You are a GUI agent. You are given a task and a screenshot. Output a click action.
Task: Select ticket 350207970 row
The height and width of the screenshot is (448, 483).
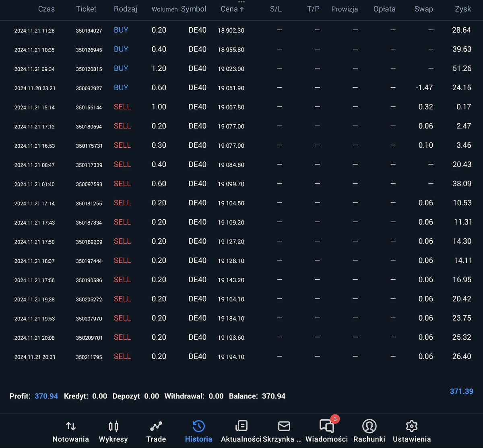242,318
